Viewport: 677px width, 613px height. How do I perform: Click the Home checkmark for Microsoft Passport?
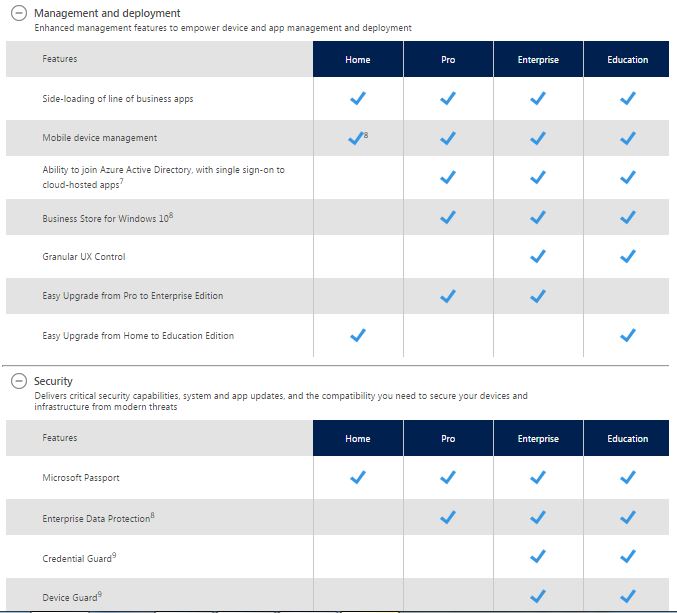[357, 478]
